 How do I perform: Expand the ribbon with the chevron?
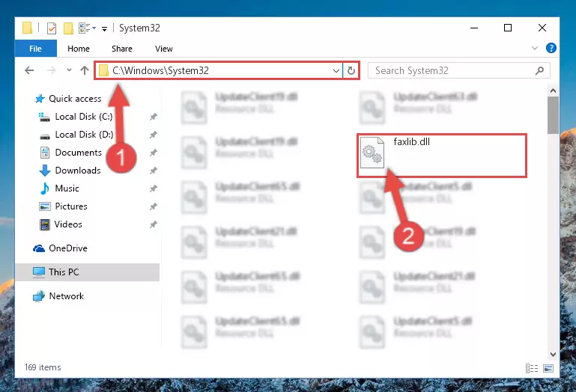pos(535,48)
